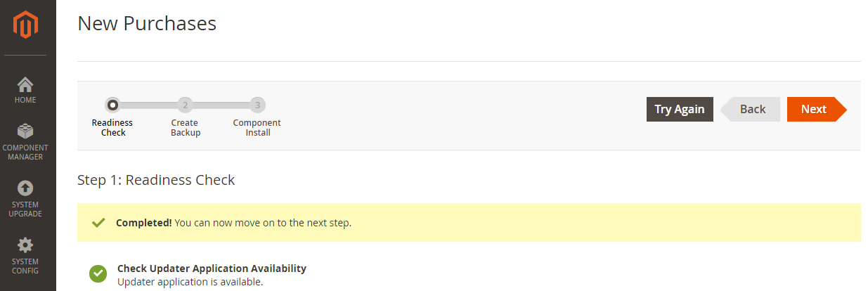Select the step 1 Readiness Check circle
The image size is (868, 291).
pyautogui.click(x=112, y=105)
